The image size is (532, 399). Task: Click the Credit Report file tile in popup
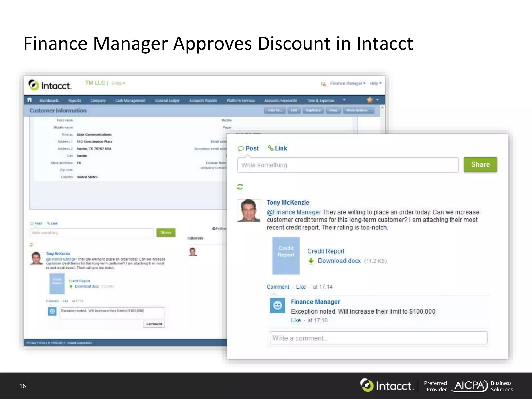[x=286, y=256]
